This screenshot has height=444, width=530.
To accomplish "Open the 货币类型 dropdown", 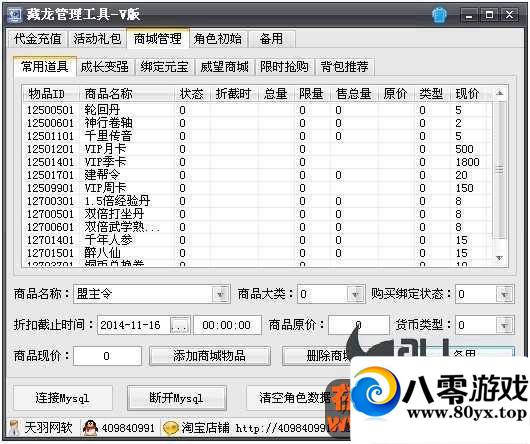I will tap(505, 325).
